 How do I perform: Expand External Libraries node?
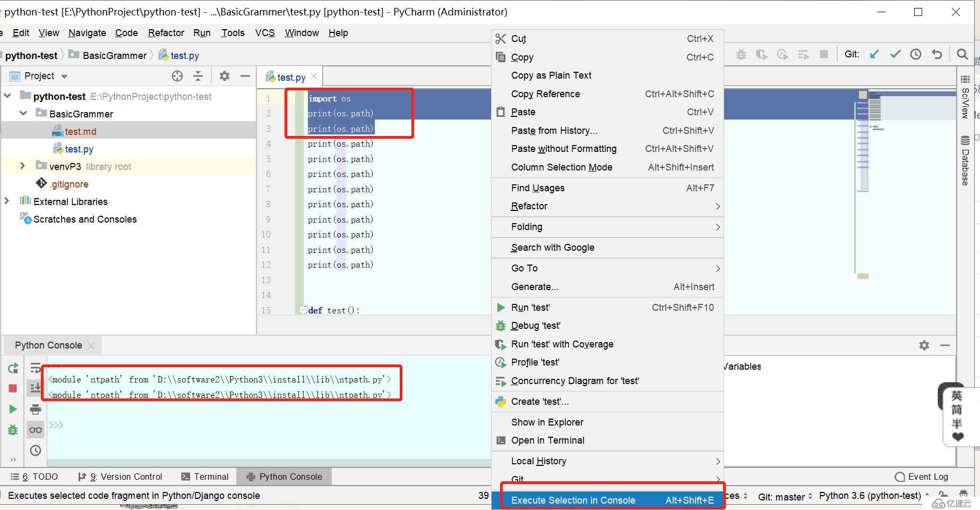coord(7,201)
